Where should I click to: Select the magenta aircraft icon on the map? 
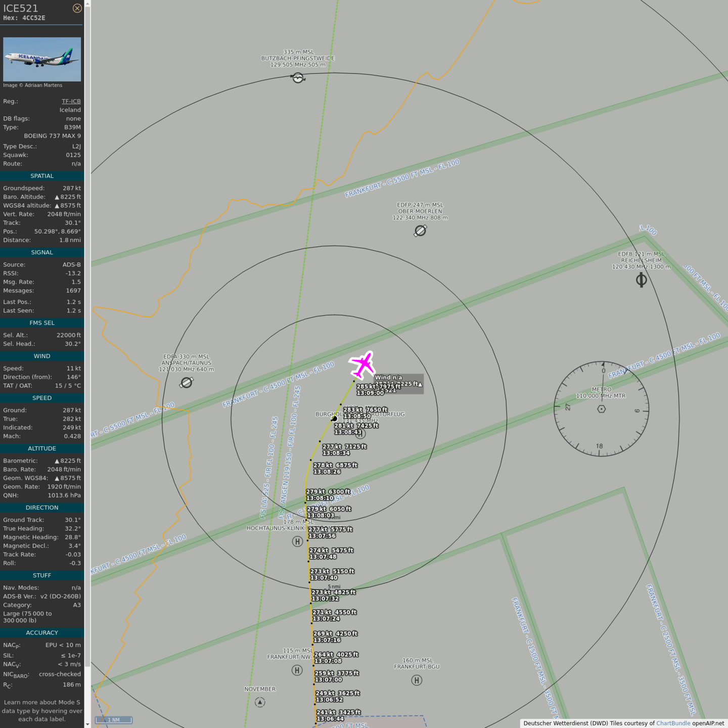point(362,365)
